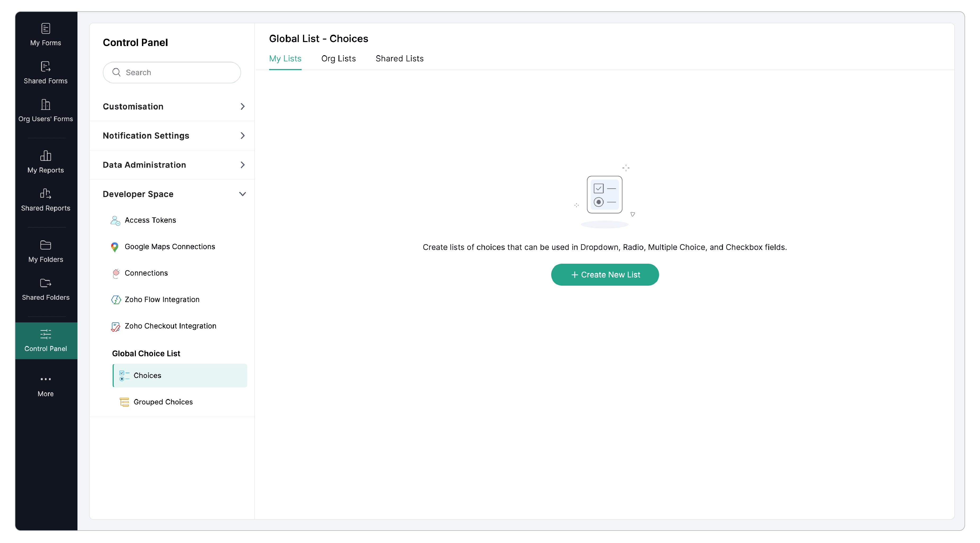
Task: Go to the Shared Forms section
Action: [x=46, y=72]
